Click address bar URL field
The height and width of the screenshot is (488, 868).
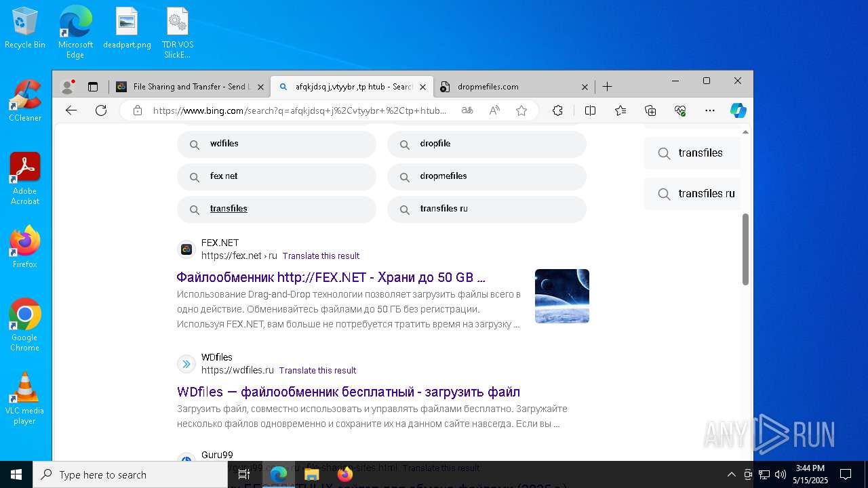(300, 110)
